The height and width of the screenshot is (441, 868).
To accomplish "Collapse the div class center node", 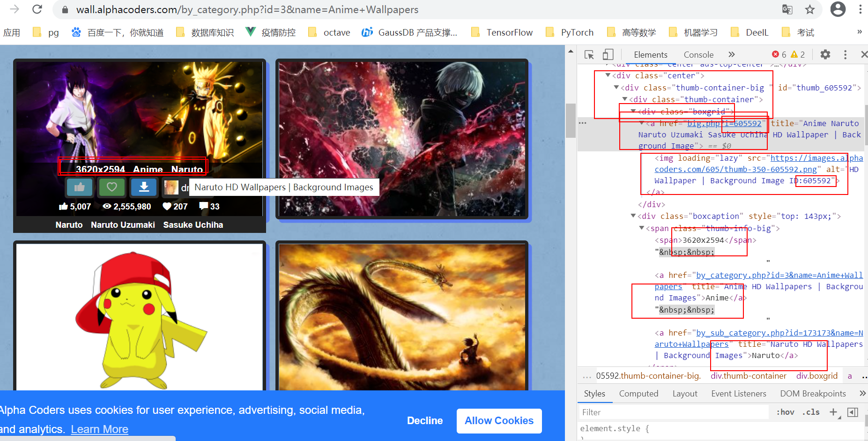I will coord(608,75).
